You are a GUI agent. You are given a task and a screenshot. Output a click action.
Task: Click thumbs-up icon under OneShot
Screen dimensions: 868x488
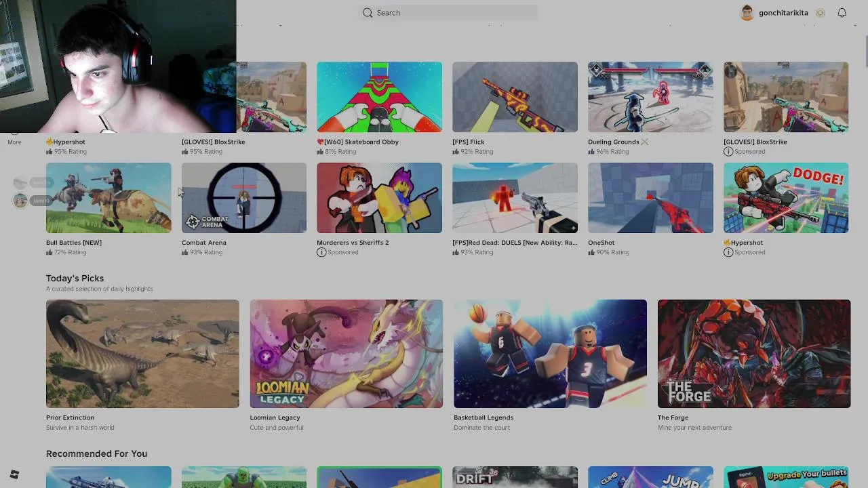pos(591,252)
